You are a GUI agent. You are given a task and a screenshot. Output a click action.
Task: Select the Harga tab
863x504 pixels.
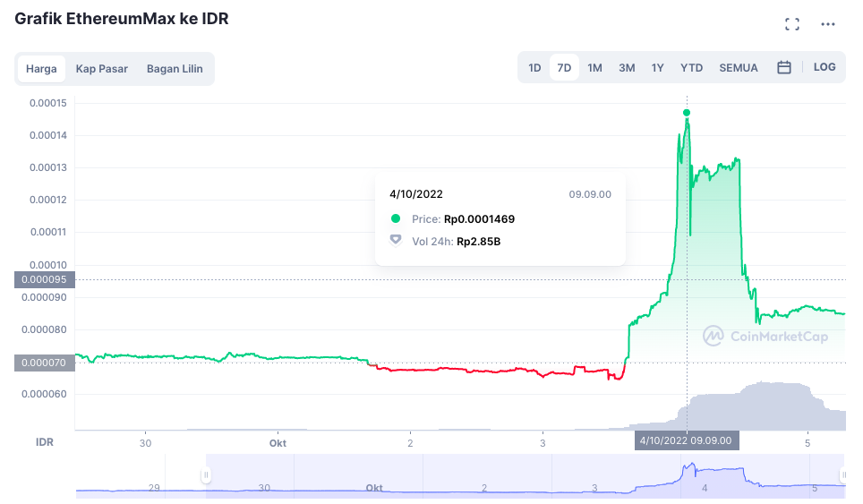point(41,69)
